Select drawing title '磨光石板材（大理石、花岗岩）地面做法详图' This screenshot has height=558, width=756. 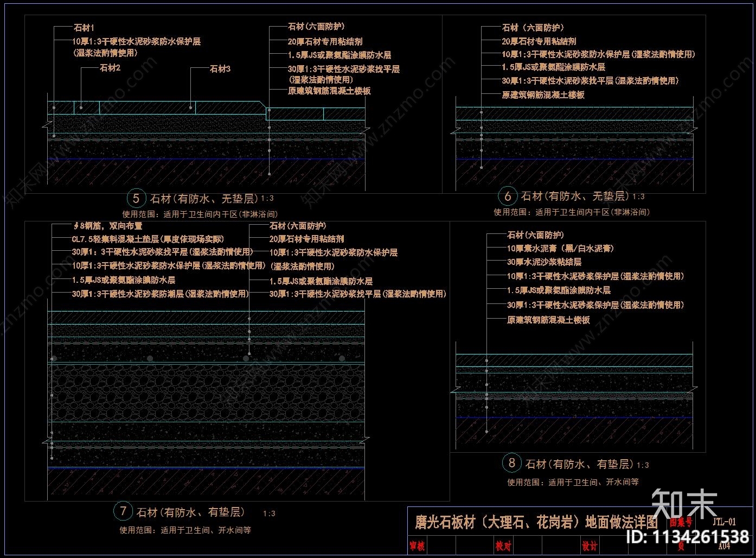[x=537, y=522]
